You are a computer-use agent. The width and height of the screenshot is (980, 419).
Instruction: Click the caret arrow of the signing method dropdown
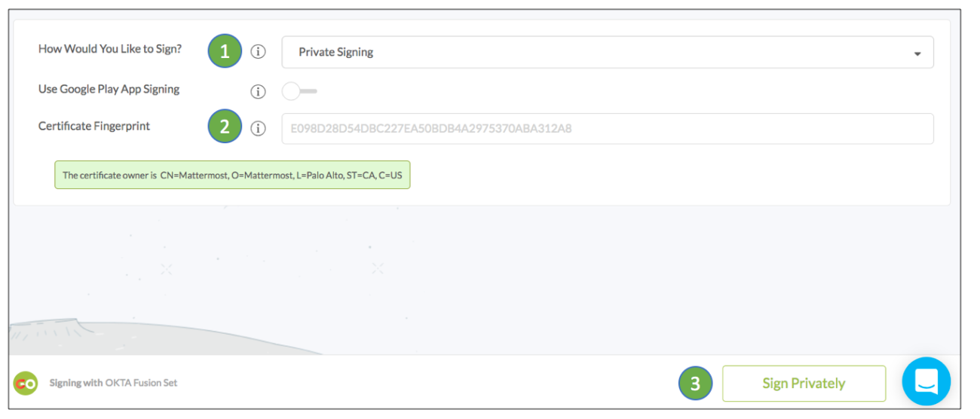(917, 54)
